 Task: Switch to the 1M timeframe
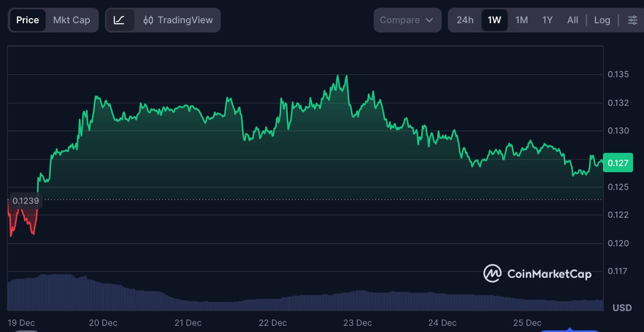[x=521, y=20]
